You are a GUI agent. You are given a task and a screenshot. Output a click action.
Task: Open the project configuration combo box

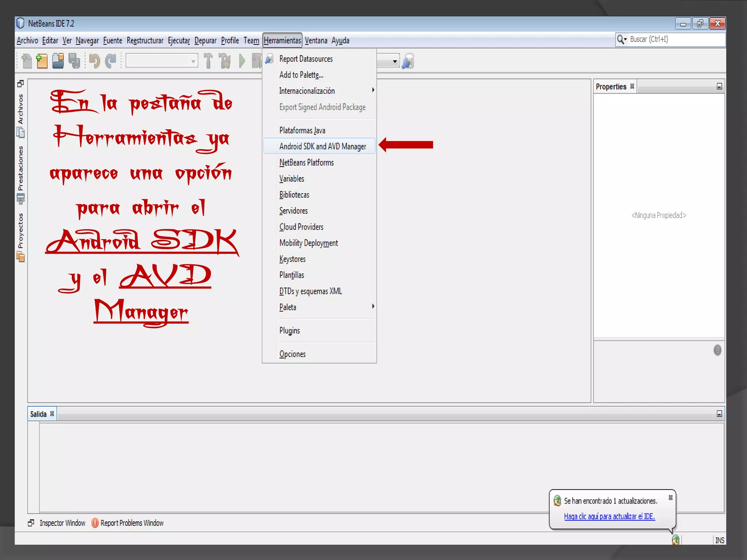(x=162, y=61)
